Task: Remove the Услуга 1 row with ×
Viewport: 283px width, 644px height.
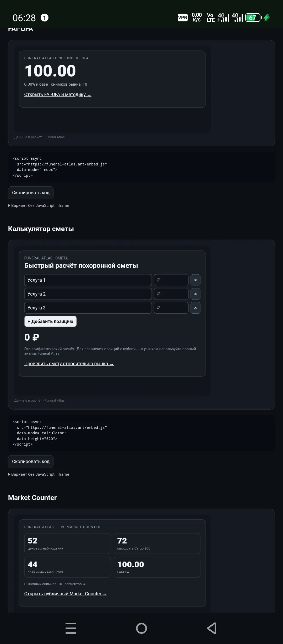Action: pos(195,280)
